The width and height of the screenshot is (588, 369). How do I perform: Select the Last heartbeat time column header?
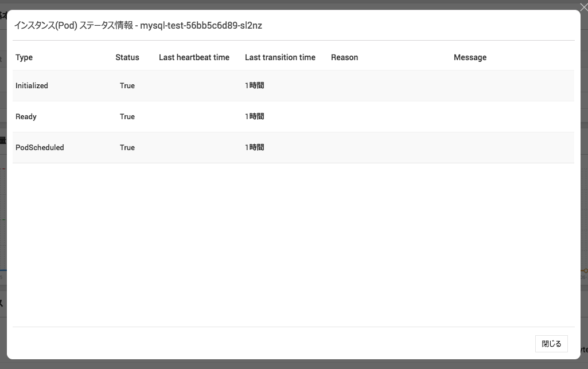click(194, 57)
